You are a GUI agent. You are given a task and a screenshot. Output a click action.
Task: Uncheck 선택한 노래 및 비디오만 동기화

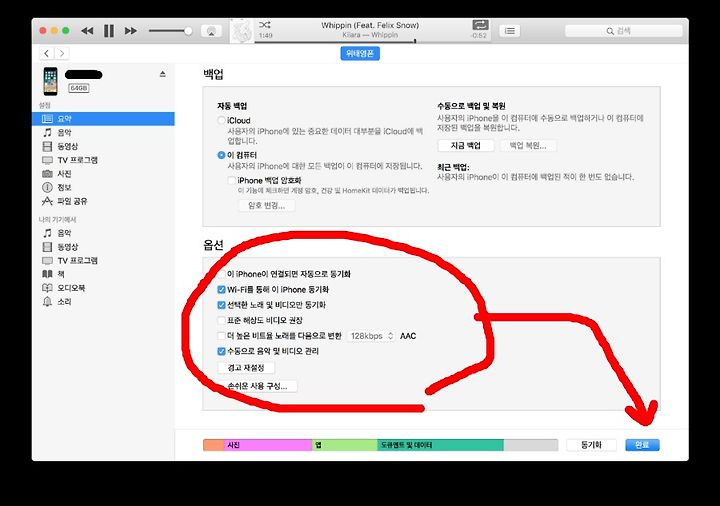tap(221, 305)
